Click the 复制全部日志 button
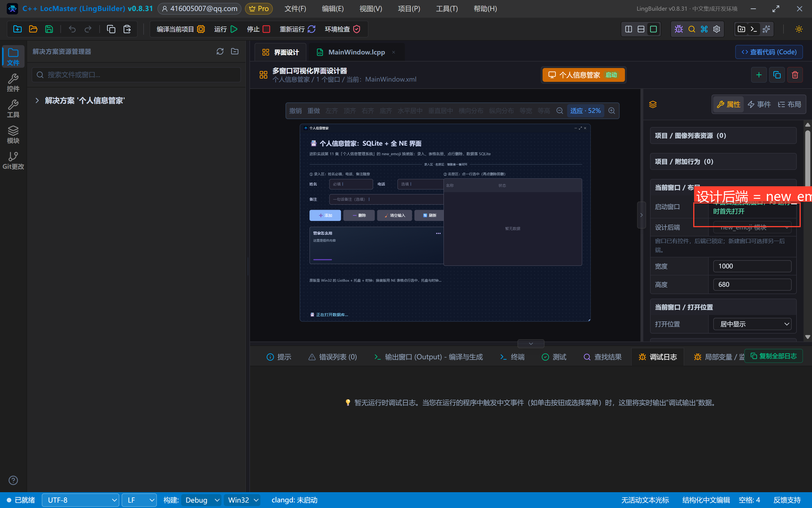The width and height of the screenshot is (812, 508). (774, 356)
